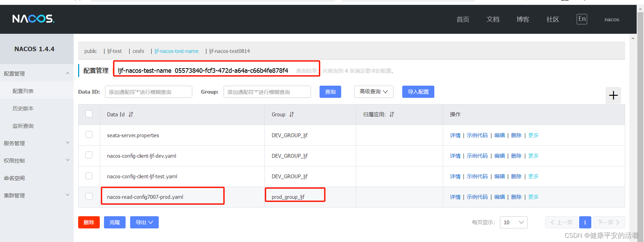Image resolution: width=644 pixels, height=242 pixels.
Task: Click the red 删除 button below table
Action: [x=89, y=222]
